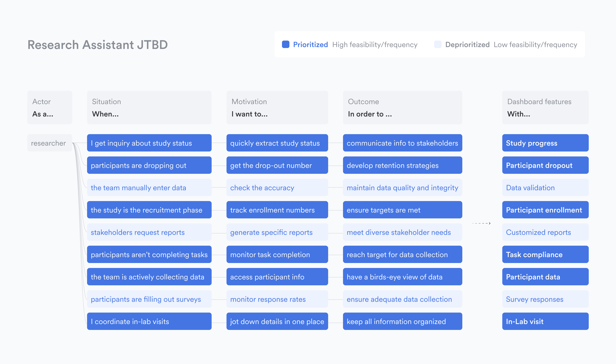Image resolution: width=616 pixels, height=364 pixels.
Task: Select 'maintain data quality and integrity' card
Action: pyautogui.click(x=402, y=188)
